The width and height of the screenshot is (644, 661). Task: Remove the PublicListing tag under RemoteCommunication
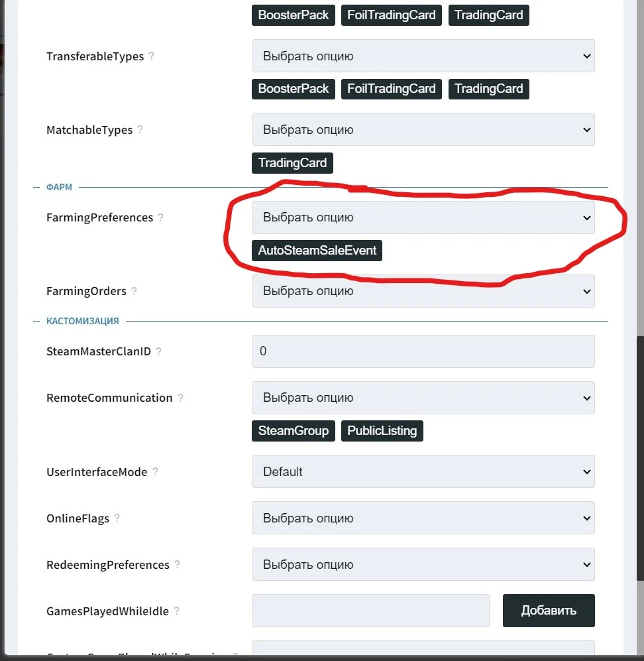click(x=382, y=431)
